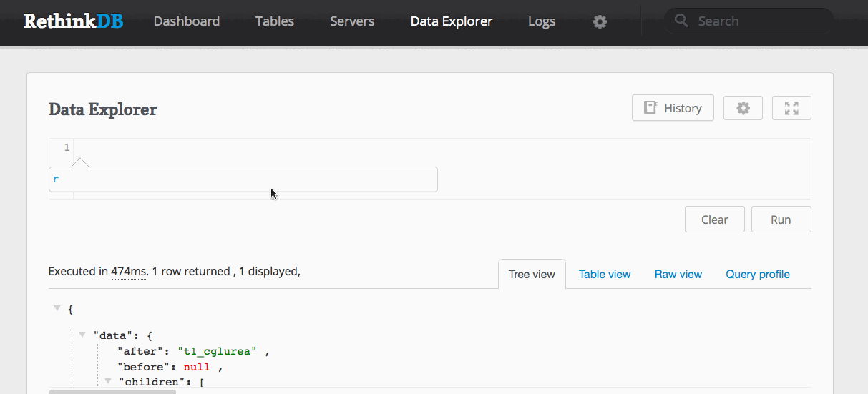Screen dimensions: 868x394
Task: Toggle fullscreen mode for Data Explorer
Action: pyautogui.click(x=791, y=108)
